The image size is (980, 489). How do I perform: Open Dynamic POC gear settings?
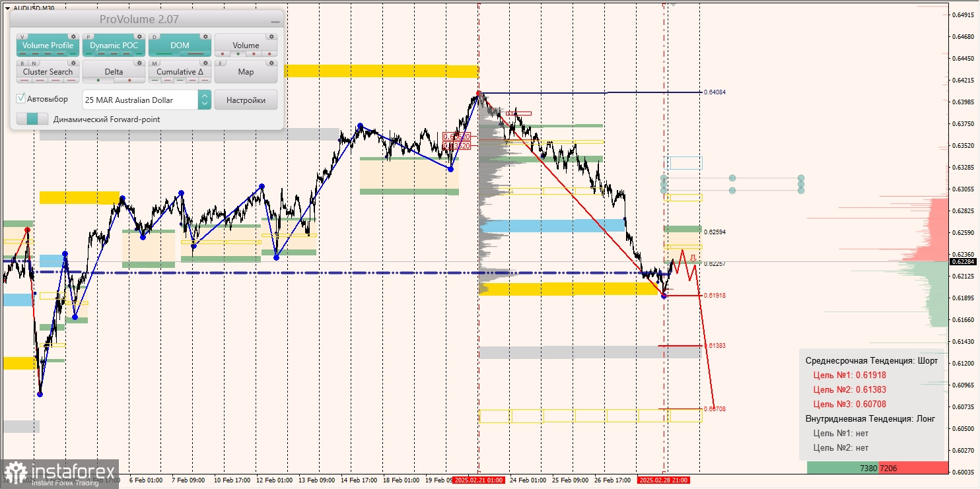click(x=139, y=36)
